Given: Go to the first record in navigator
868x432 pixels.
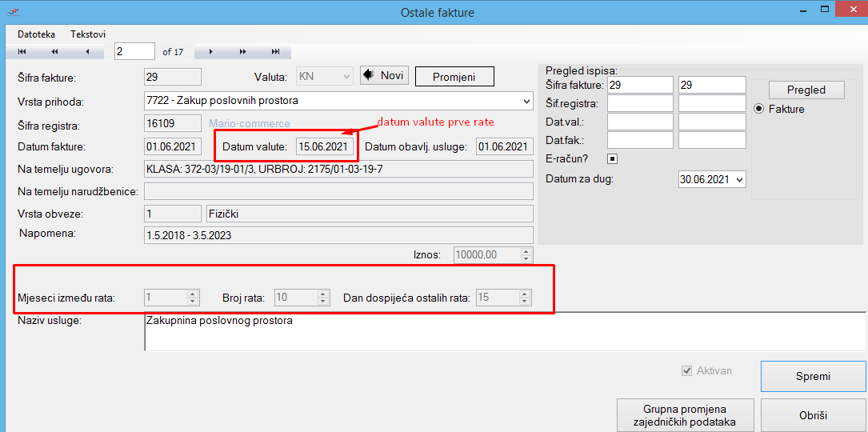Looking at the screenshot, I should tap(22, 52).
